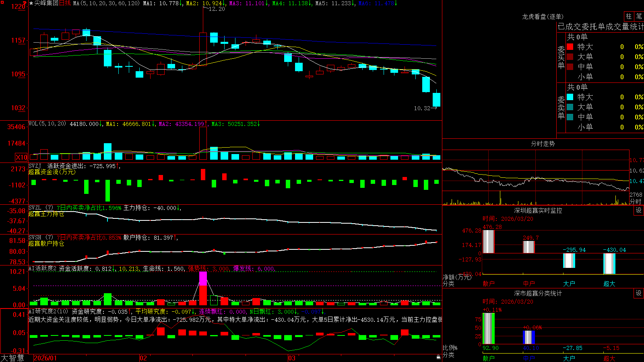Open the MA(5,10,20,30,60,120) indicator parameters
The image size is (644, 362).
[x=106, y=3]
